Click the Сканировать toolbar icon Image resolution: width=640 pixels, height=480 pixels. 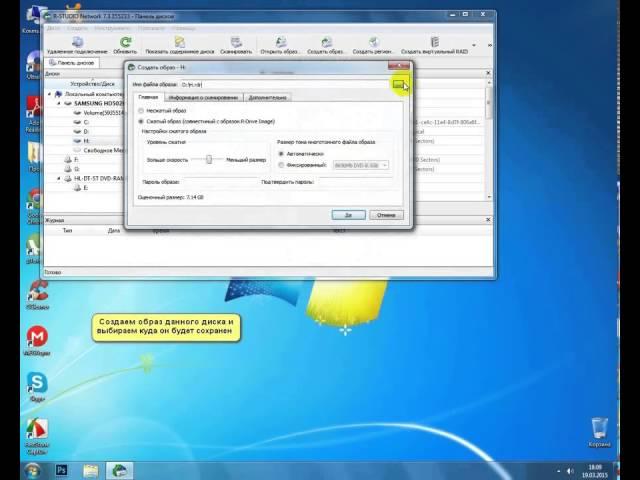236,42
